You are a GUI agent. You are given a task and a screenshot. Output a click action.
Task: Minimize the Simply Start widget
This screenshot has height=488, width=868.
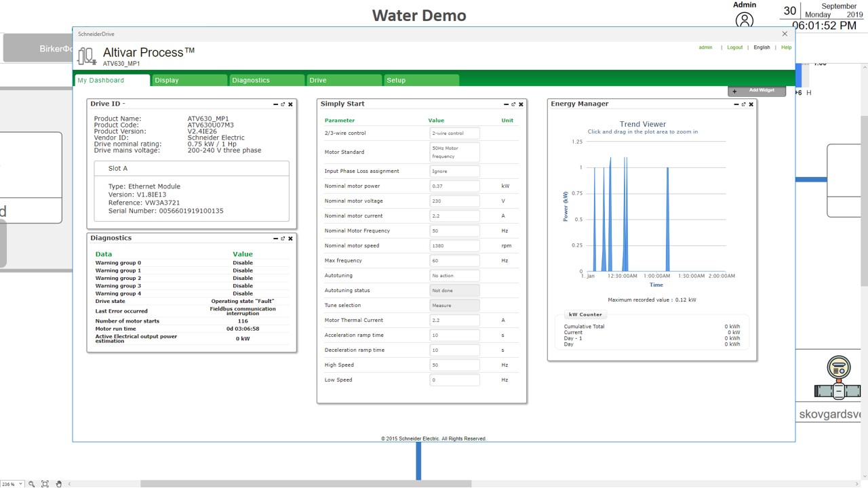506,104
